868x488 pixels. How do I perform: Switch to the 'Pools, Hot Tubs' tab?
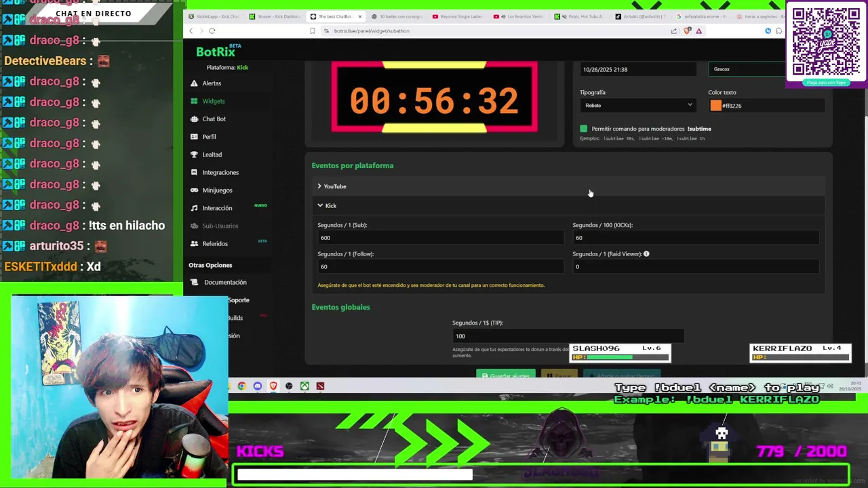click(581, 16)
